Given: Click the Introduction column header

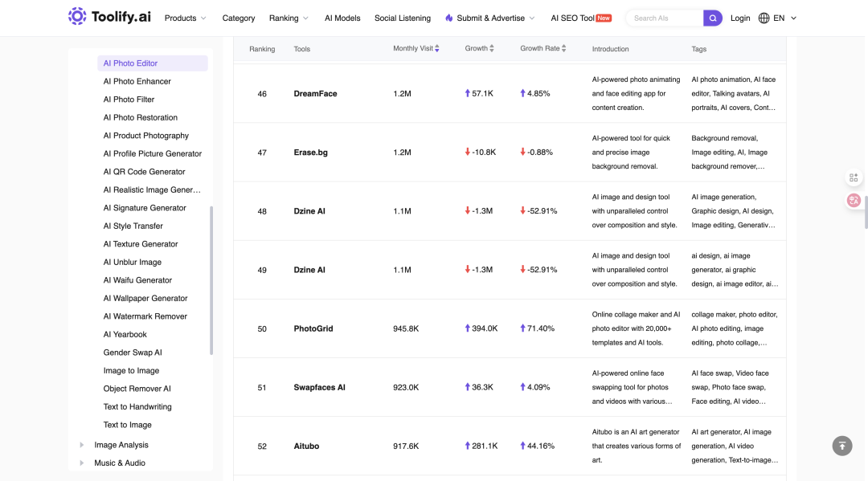Looking at the screenshot, I should [x=610, y=49].
